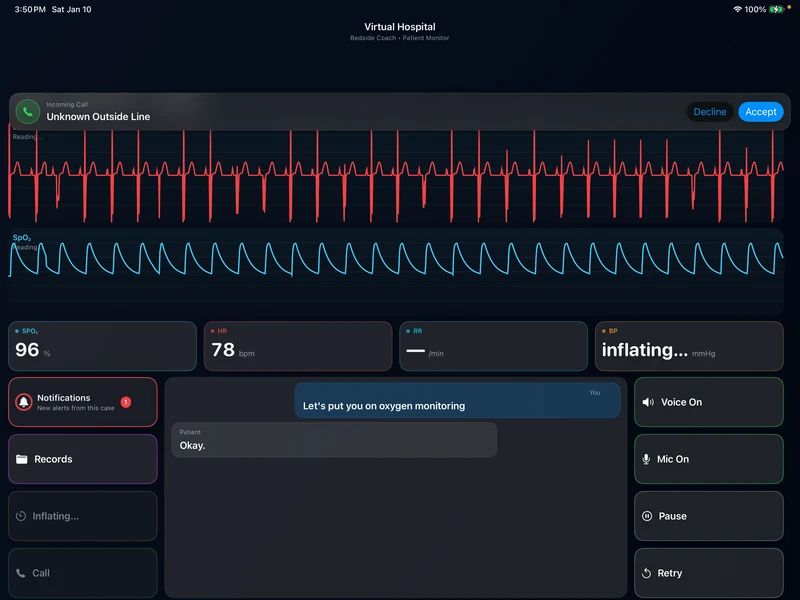Click the circular retry arrow icon
Screen dimensions: 800x600
646,573
